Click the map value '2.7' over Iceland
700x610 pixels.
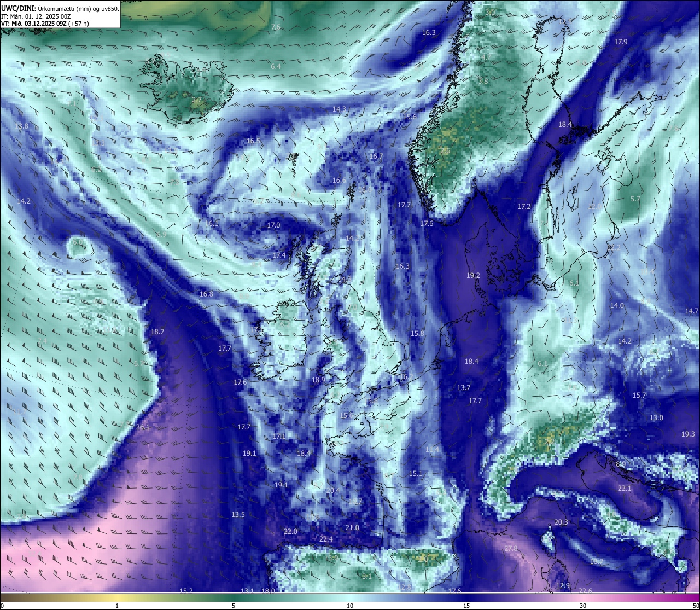(x=197, y=100)
